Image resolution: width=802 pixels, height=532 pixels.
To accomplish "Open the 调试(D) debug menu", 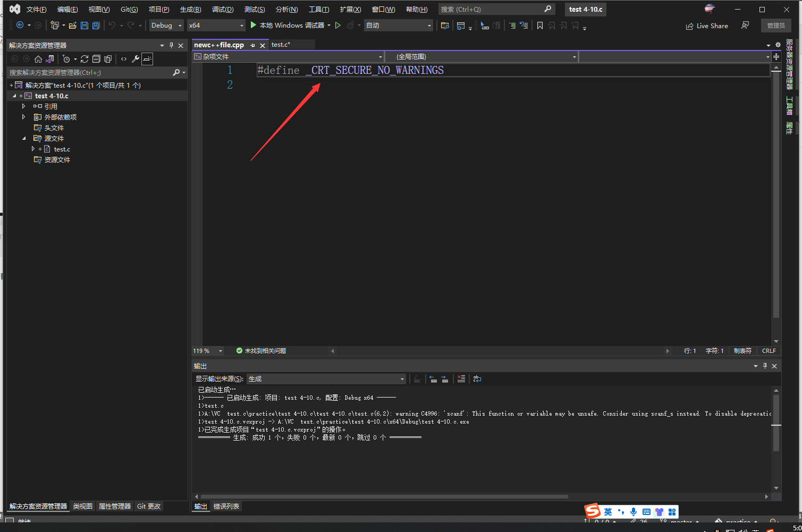I will (x=222, y=10).
